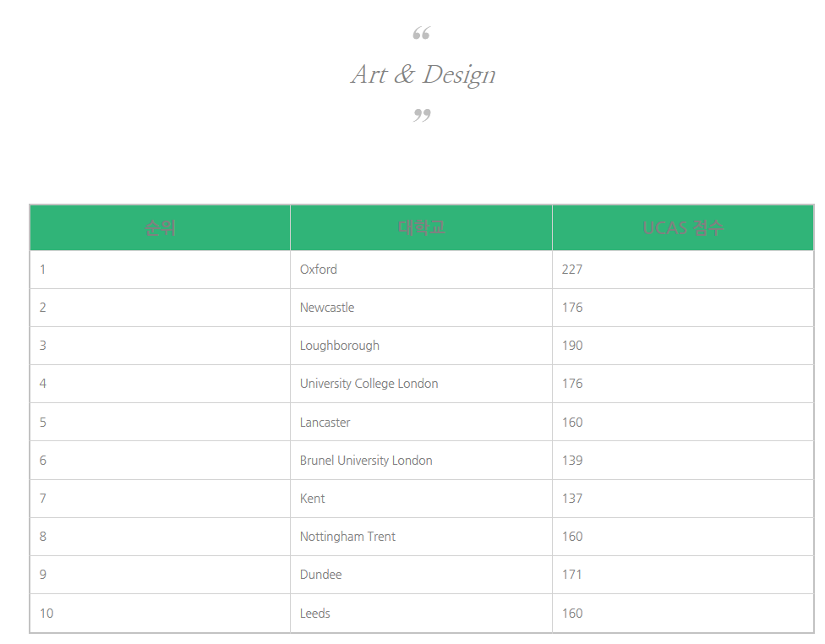
Task: Click rank '6' in Brunel row
Action: [42, 461]
